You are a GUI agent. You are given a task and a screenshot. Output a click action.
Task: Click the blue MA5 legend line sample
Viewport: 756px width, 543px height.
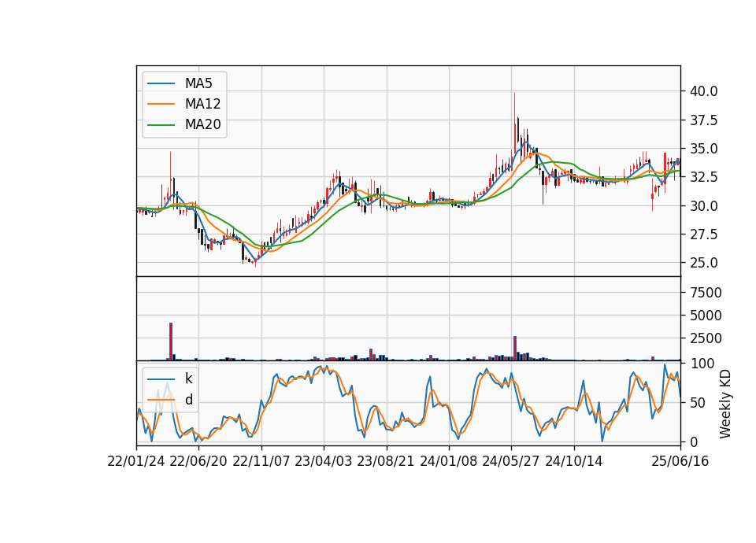point(161,84)
